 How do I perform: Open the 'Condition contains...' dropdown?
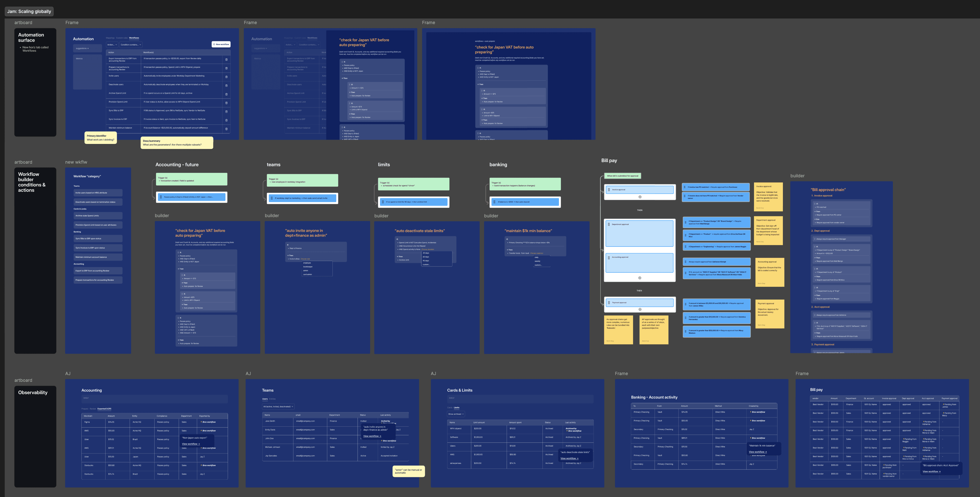[x=131, y=45]
